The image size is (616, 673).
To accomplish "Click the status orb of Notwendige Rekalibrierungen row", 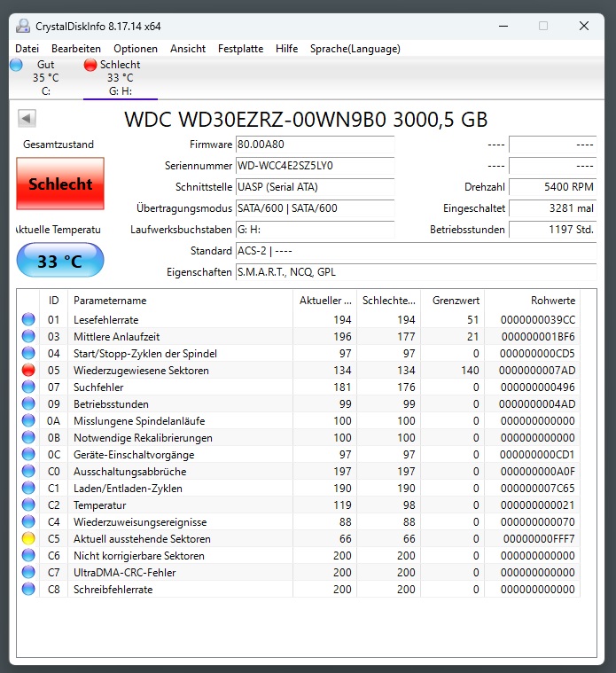I will (x=28, y=438).
